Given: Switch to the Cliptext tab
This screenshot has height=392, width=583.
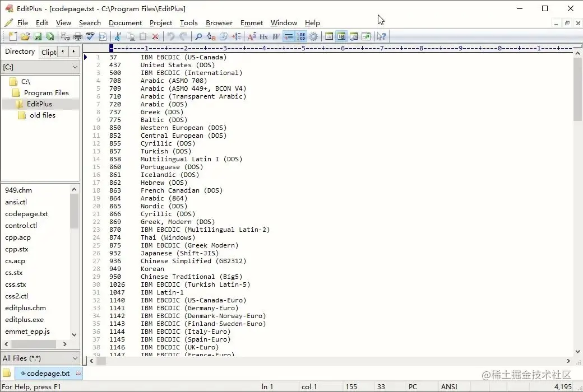Looking at the screenshot, I should (x=49, y=52).
